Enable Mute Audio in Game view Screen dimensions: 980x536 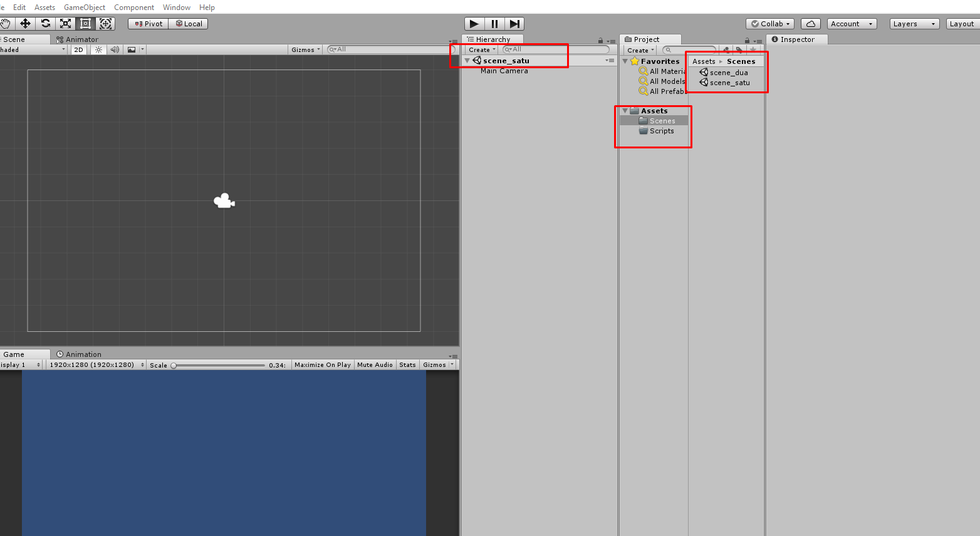[375, 364]
